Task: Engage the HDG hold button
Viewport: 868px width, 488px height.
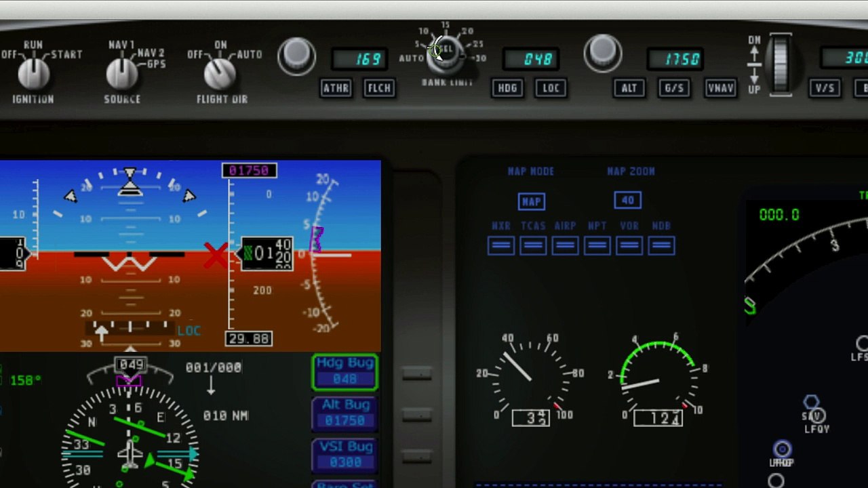Action: click(507, 88)
